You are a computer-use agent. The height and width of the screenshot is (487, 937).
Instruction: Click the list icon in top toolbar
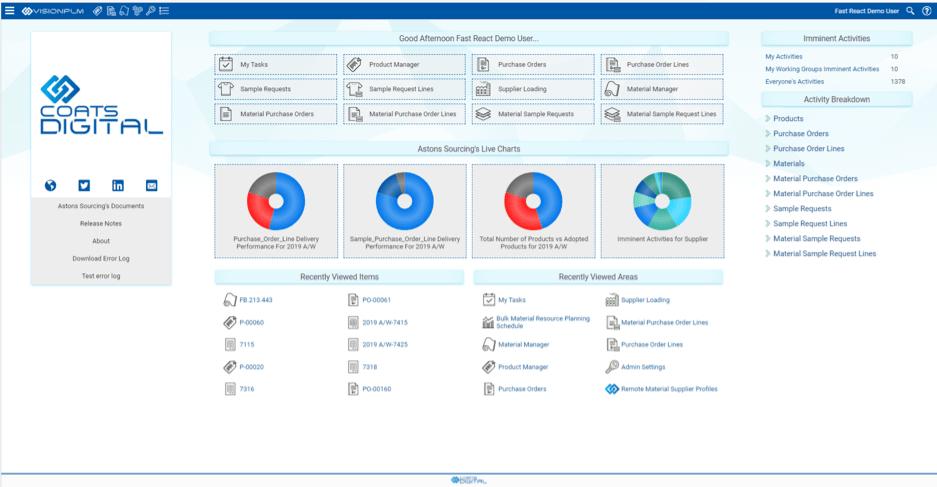[164, 11]
